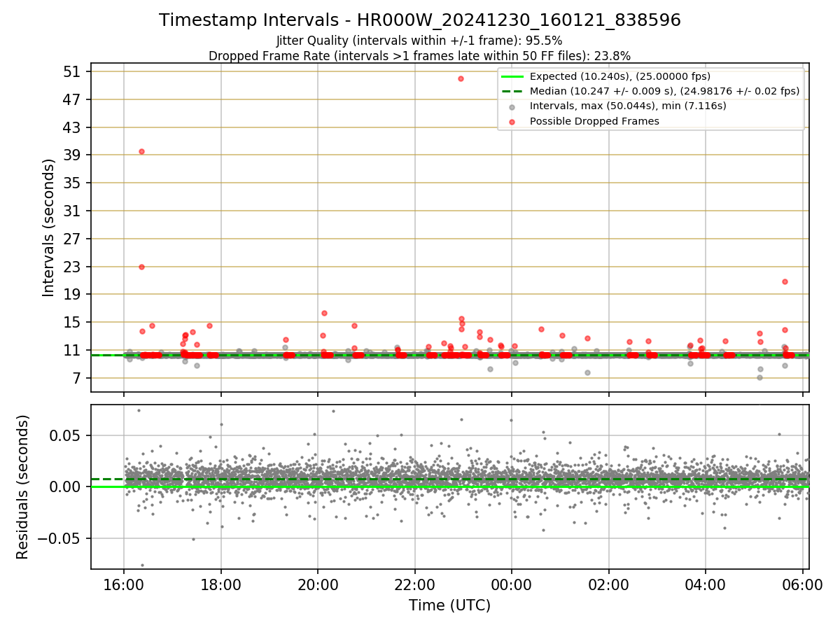Click y-axis tick label '7'

tap(76, 378)
